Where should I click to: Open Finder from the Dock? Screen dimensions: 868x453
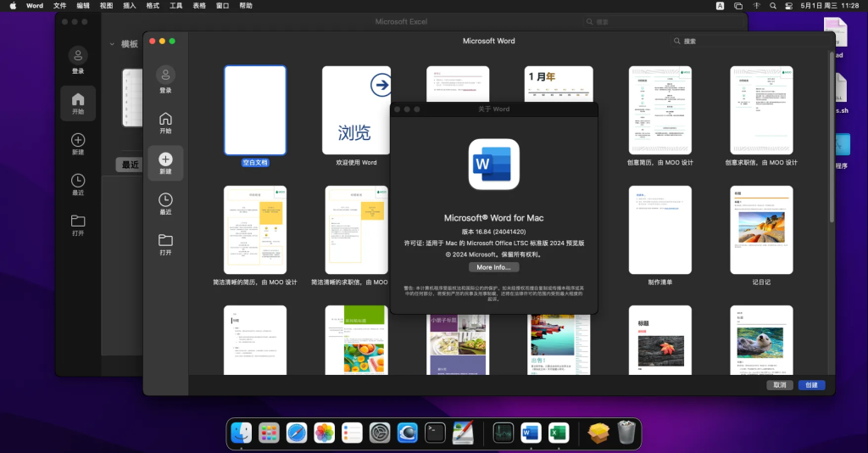(x=242, y=433)
